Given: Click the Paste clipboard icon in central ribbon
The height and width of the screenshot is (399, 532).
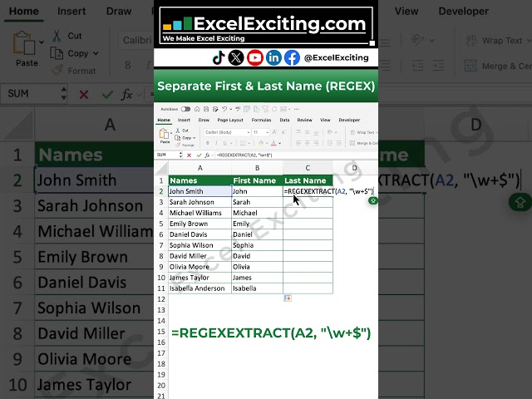Looking at the screenshot, I should click(x=164, y=133).
